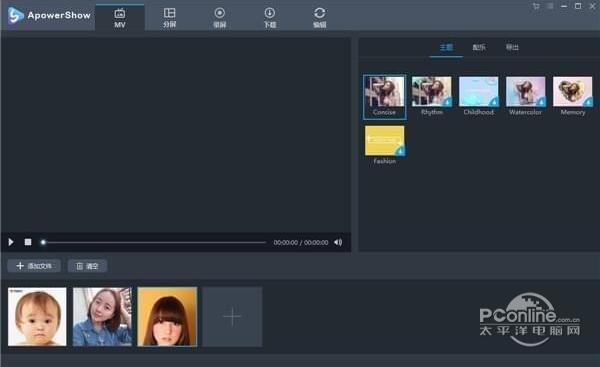This screenshot has height=367, width=600.
Task: Switch to the split-screen (分屏) tab
Action: 170,18
